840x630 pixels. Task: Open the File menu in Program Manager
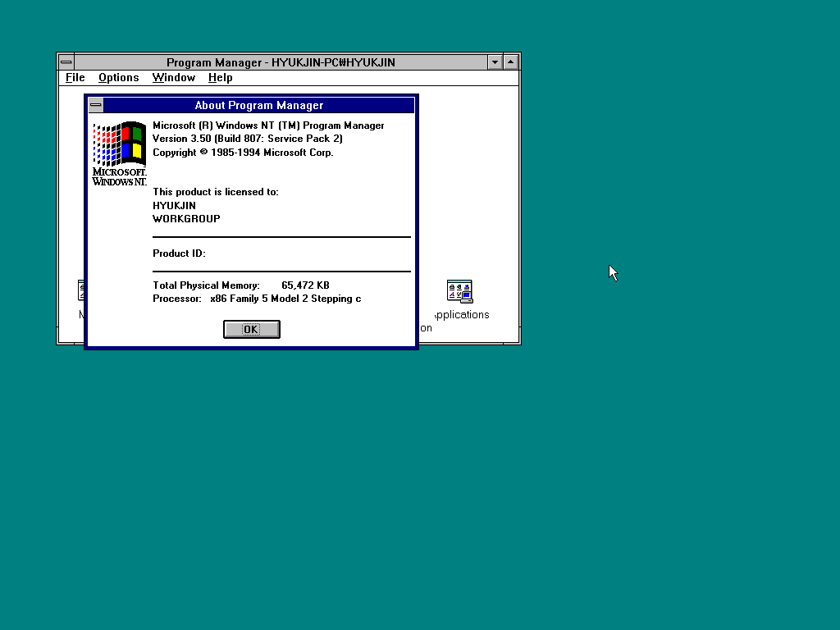[75, 78]
